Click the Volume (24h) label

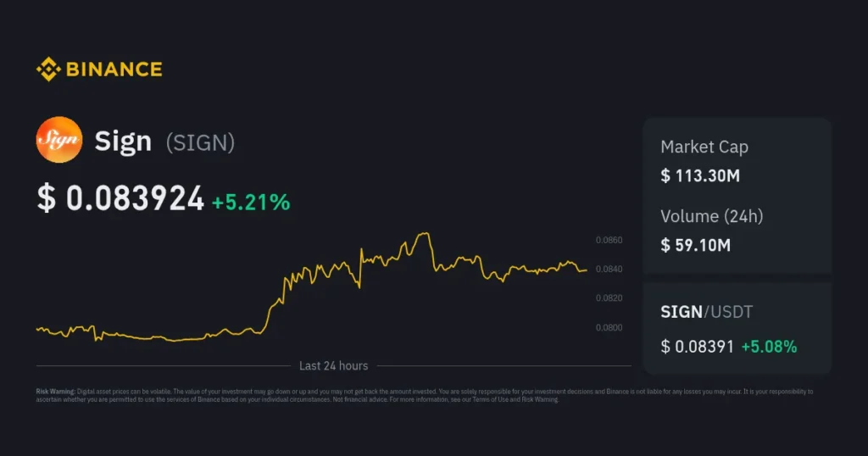pos(711,216)
